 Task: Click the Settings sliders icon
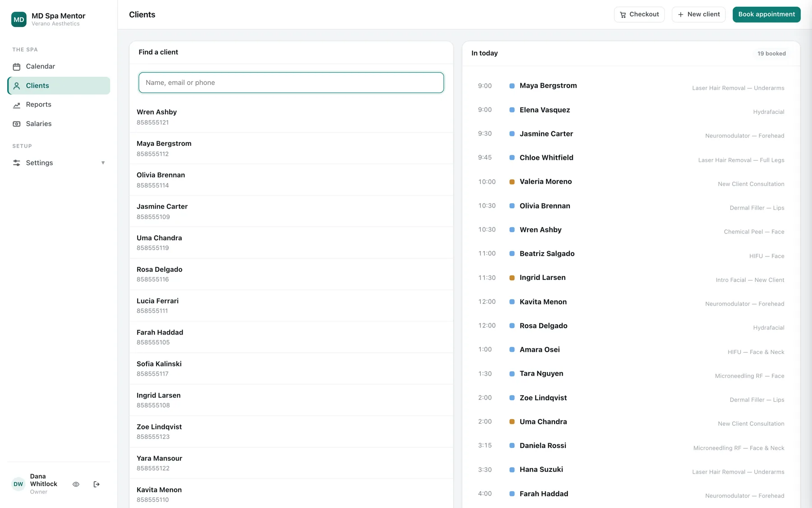tap(17, 163)
